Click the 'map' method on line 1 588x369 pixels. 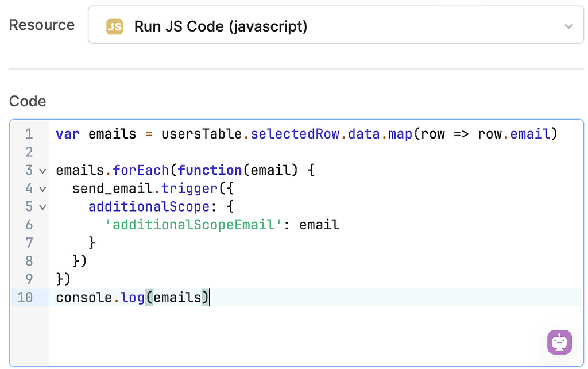400,134
